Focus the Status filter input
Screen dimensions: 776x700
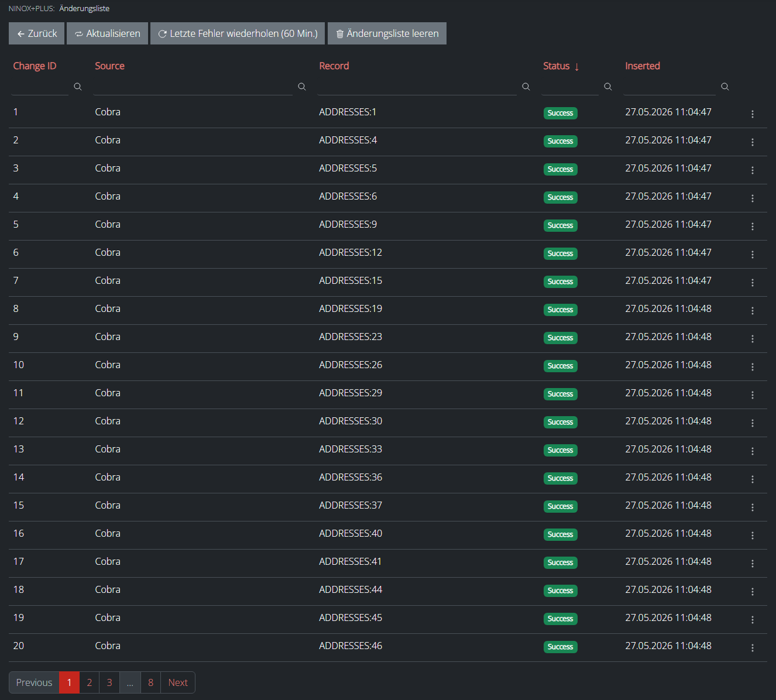point(570,87)
